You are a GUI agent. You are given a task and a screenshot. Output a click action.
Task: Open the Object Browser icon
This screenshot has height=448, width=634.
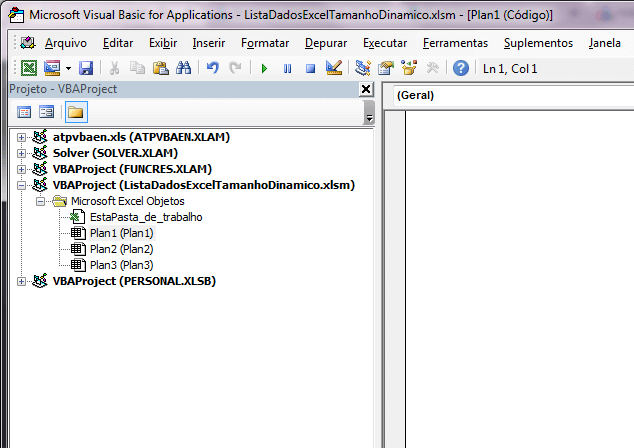[x=409, y=68]
